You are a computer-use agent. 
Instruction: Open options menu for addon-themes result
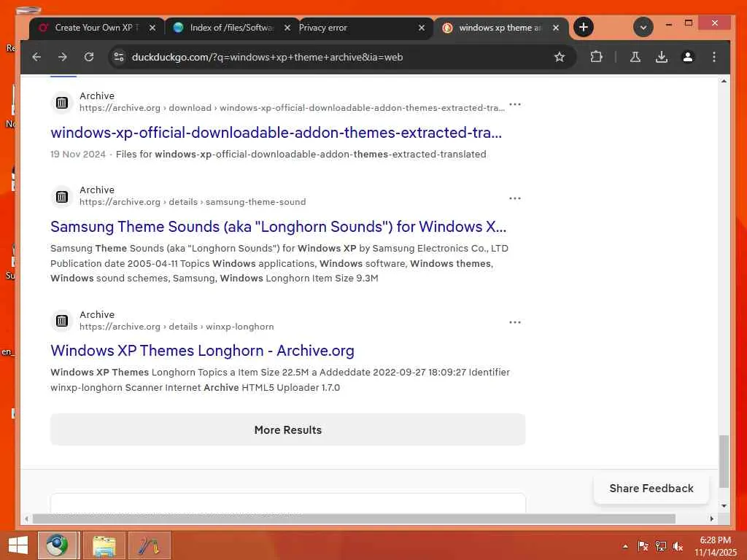(x=515, y=104)
